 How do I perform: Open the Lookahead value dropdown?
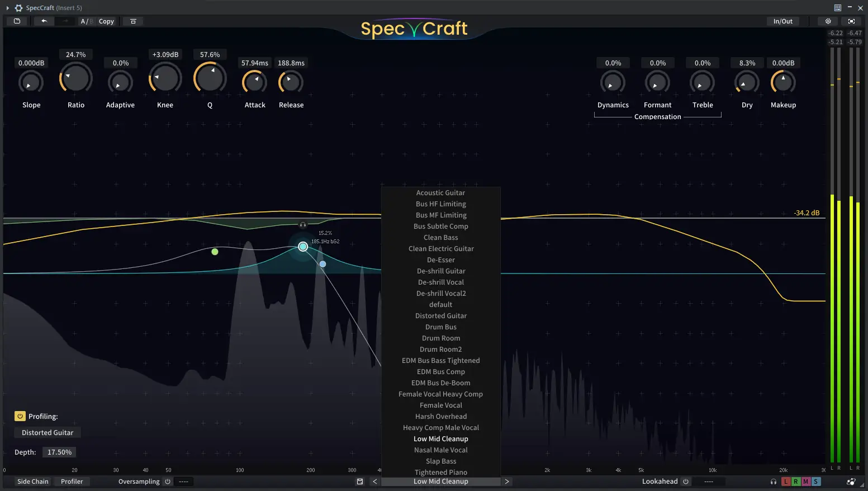709,481
